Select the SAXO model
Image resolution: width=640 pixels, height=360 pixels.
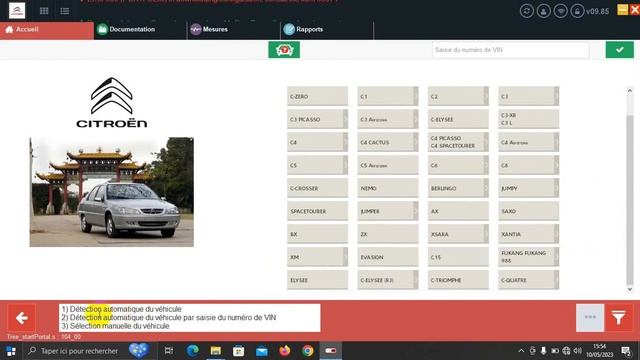tap(529, 211)
